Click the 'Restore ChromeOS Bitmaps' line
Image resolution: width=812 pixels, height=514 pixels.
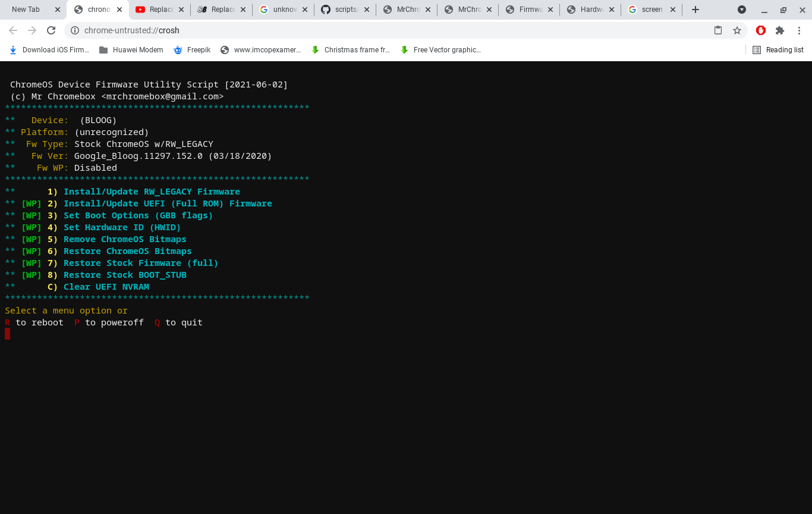(127, 251)
